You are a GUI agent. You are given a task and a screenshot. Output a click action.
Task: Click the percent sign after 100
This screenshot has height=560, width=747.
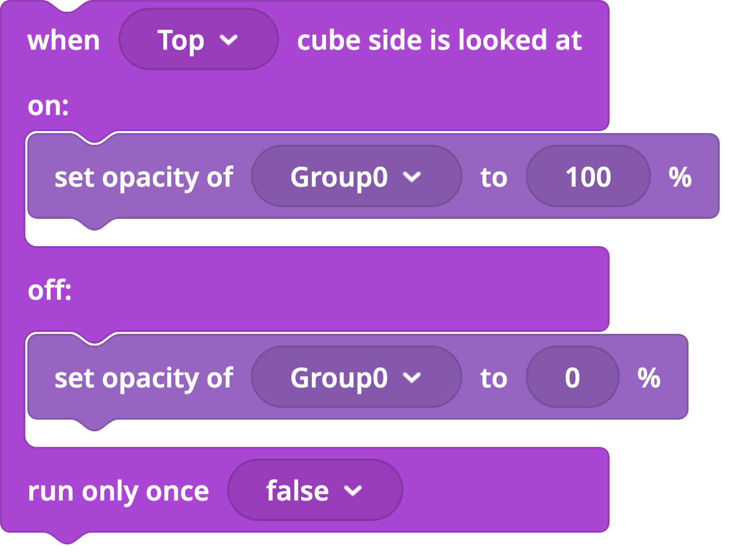[x=680, y=177]
